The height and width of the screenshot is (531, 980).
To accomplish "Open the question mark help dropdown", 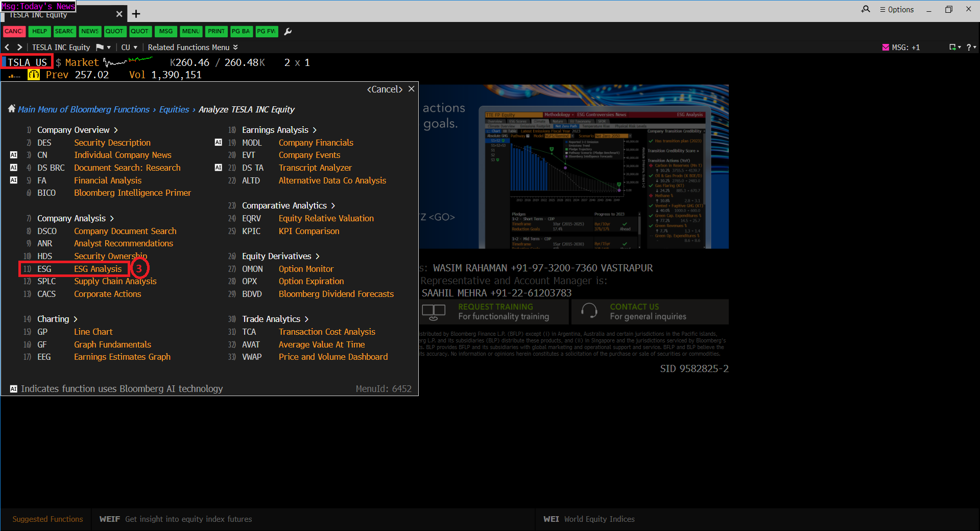I will click(971, 47).
